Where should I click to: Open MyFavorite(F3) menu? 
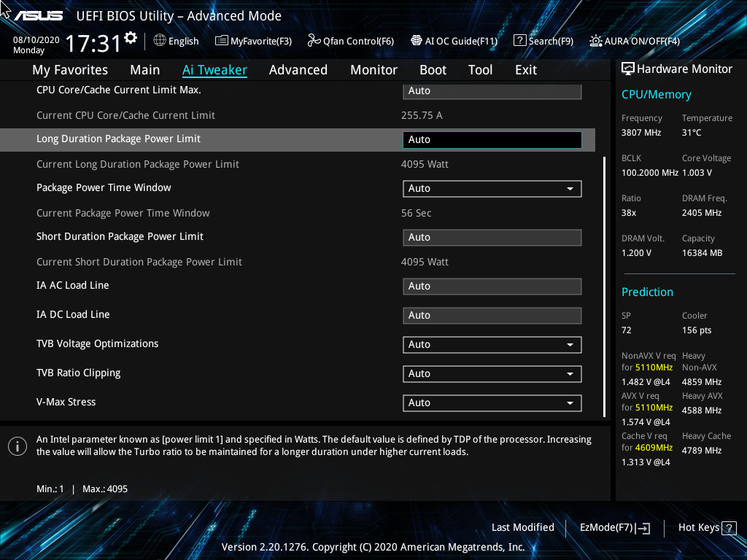pos(253,41)
